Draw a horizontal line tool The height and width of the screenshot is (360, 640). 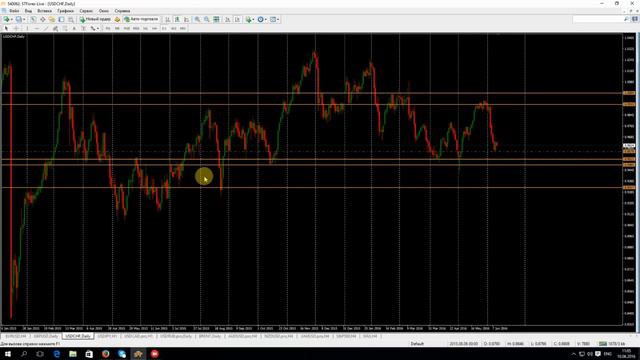click(37, 28)
